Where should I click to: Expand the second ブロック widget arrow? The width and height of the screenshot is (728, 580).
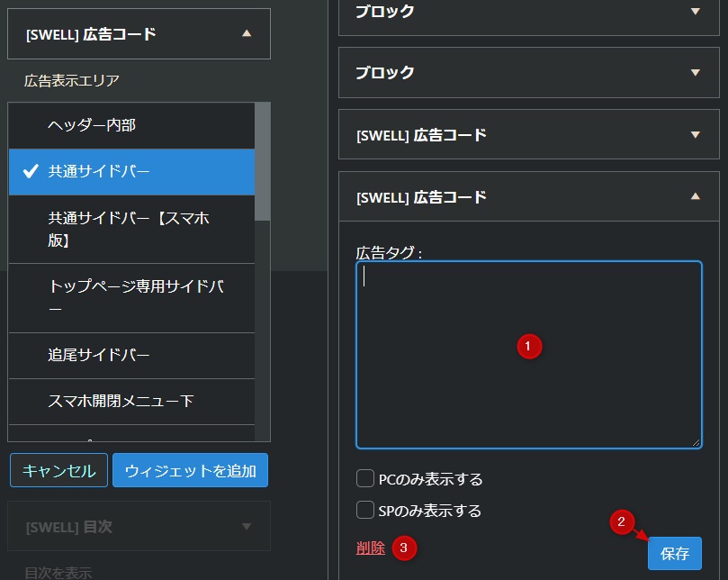pos(695,73)
